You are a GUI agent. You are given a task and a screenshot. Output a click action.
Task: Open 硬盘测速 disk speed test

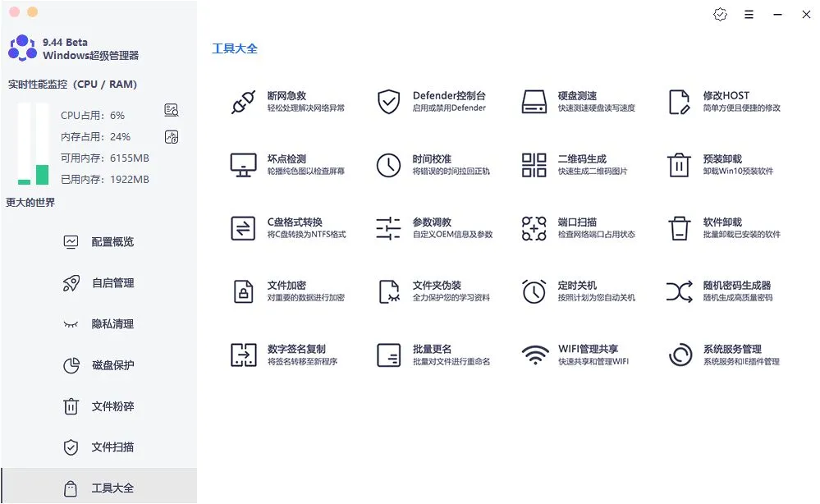[x=534, y=102]
